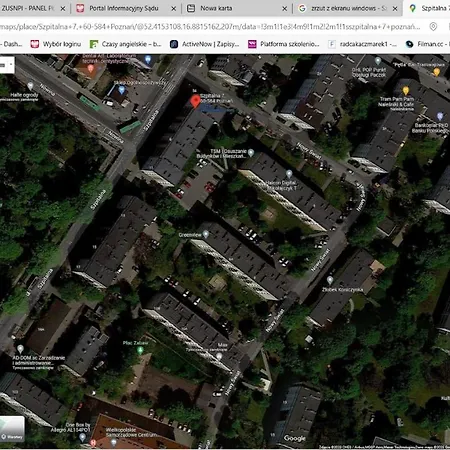The height and width of the screenshot is (450, 450).
Task: Click the Hacon Digital place pin
Action: pyautogui.click(x=289, y=174)
